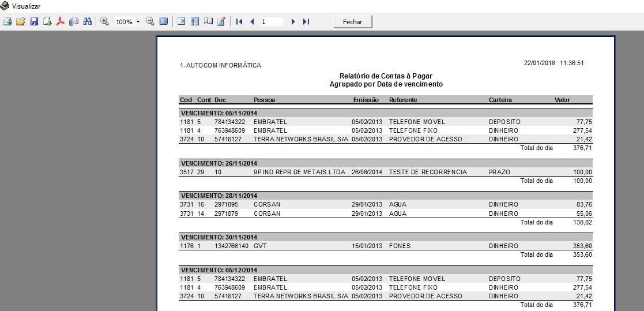The image size is (644, 311).
Task: Show the report outline panel
Action: point(182,21)
